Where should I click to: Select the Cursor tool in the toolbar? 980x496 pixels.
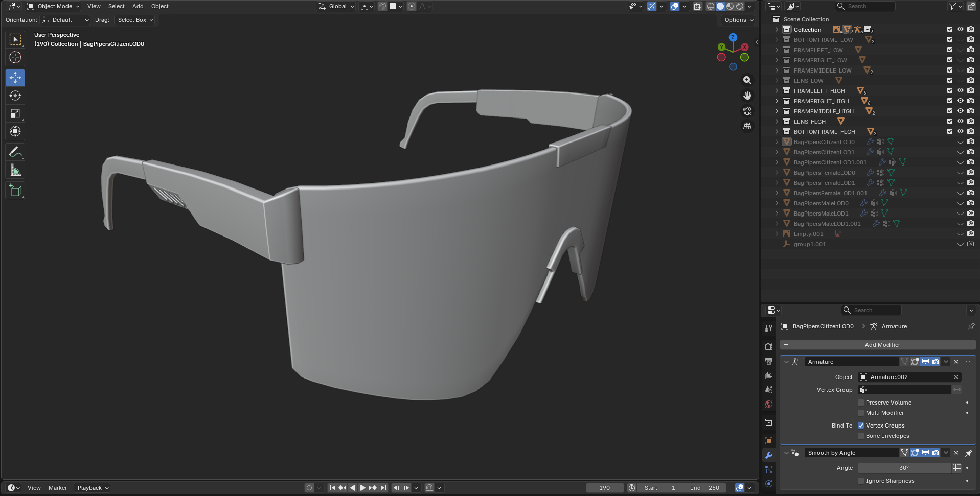[15, 57]
